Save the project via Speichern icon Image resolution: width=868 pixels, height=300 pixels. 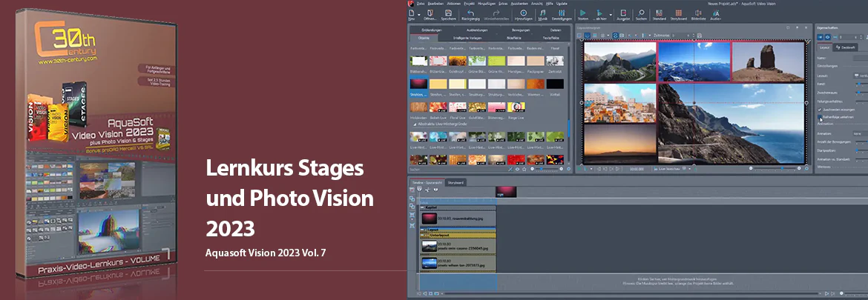pos(448,14)
